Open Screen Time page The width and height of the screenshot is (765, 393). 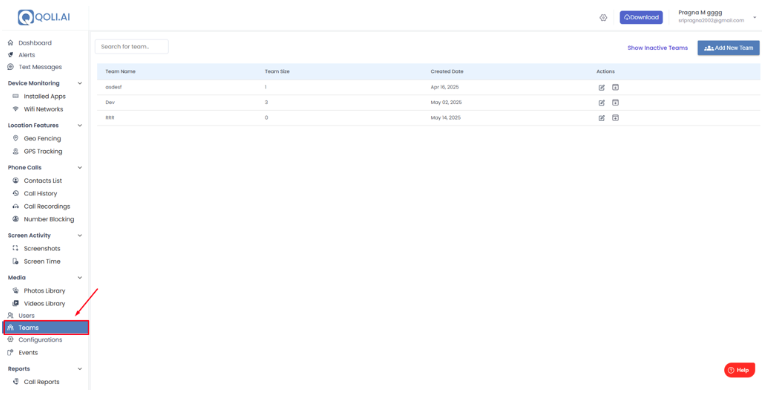(42, 261)
